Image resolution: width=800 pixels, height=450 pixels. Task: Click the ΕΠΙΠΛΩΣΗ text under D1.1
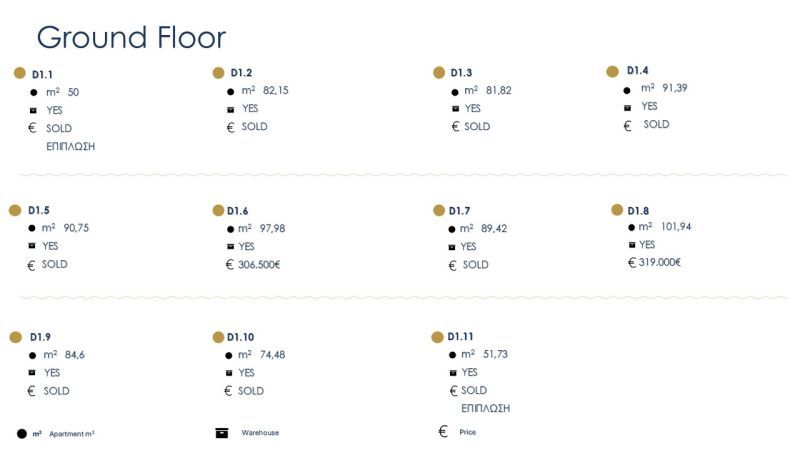70,146
